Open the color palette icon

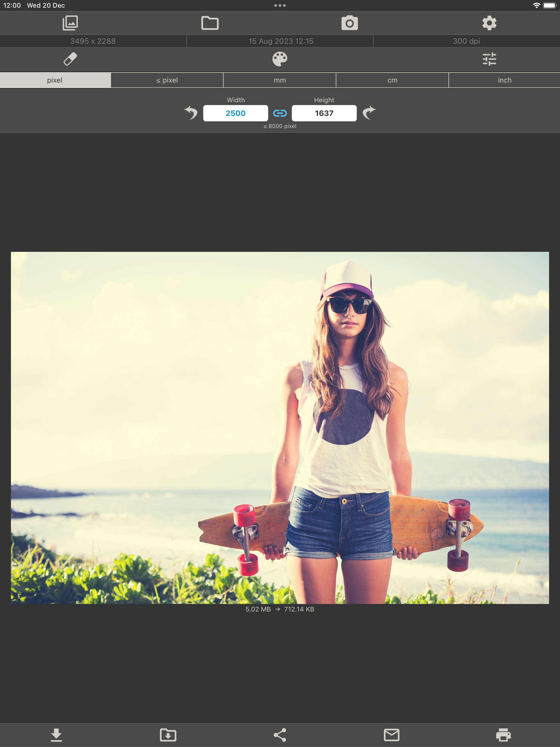pyautogui.click(x=280, y=59)
